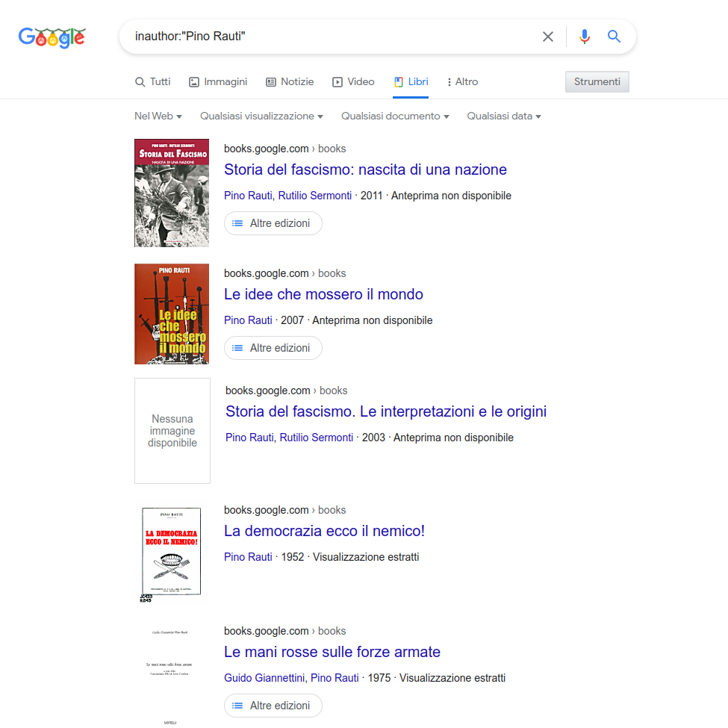
Task: Expand the Altro more options menu
Action: [462, 81]
